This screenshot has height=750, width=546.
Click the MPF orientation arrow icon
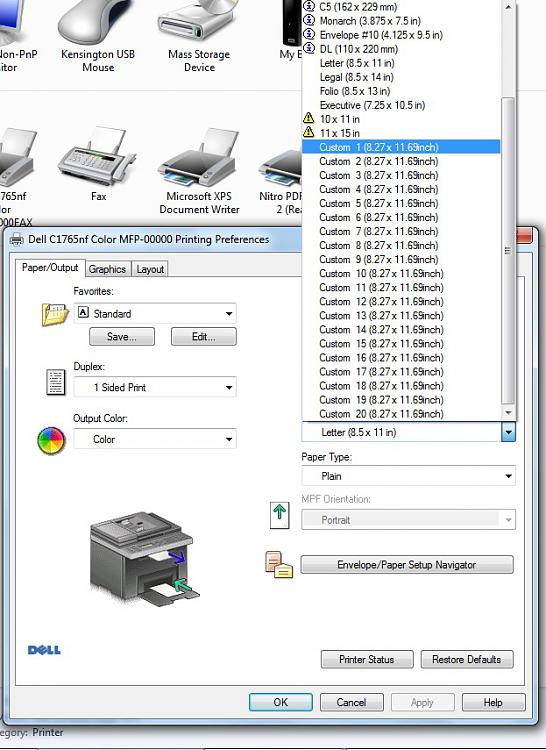[x=280, y=515]
